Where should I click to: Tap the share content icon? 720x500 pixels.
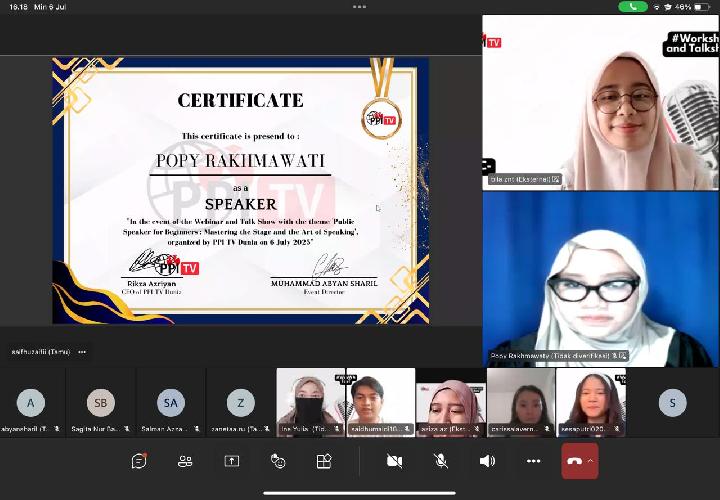tap(232, 461)
